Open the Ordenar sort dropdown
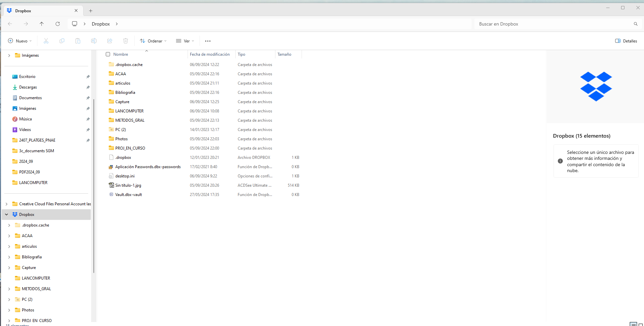 point(153,41)
